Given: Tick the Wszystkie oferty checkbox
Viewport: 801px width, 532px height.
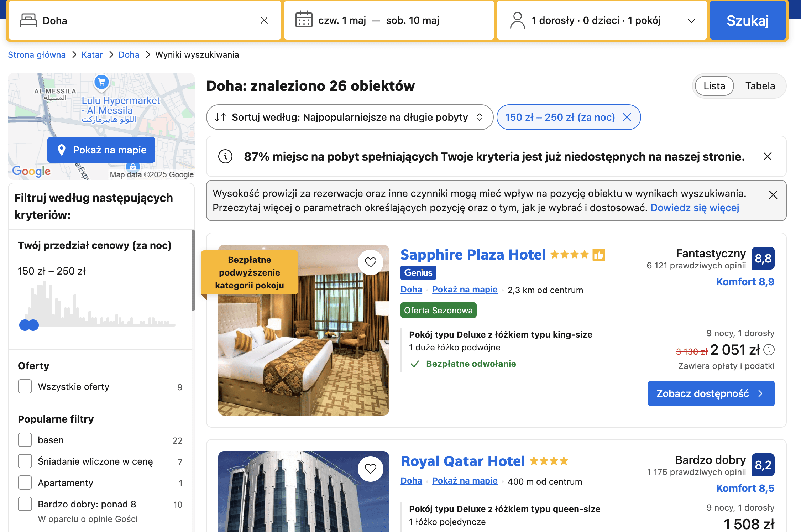Looking at the screenshot, I should [25, 386].
